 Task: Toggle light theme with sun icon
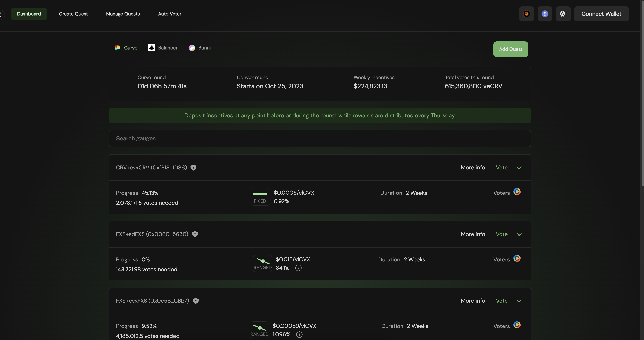pyautogui.click(x=563, y=14)
